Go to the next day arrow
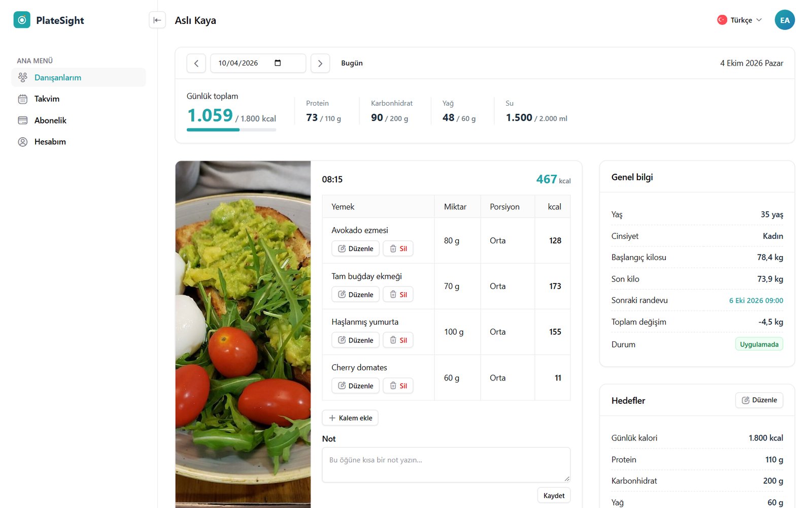This screenshot has height=508, width=812. [x=320, y=63]
